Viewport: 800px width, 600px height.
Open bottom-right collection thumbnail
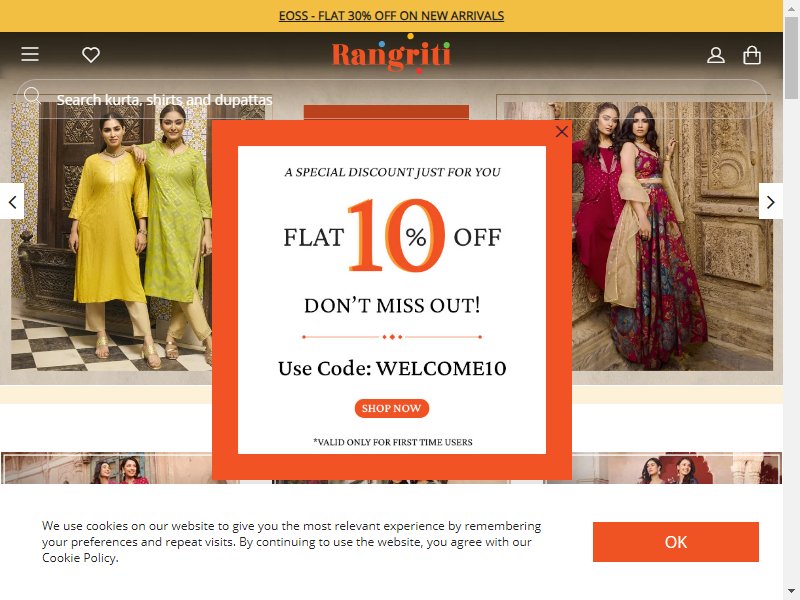(677, 468)
